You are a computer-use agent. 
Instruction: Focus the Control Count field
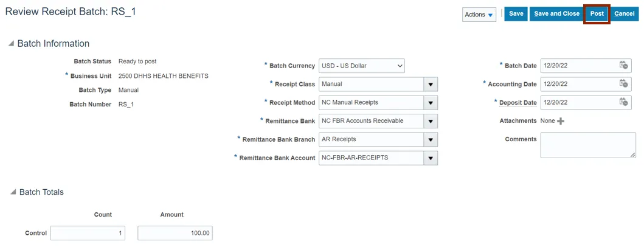pyautogui.click(x=88, y=233)
